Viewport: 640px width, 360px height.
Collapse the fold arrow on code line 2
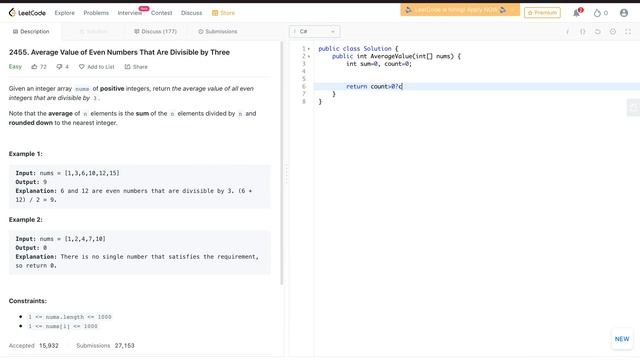[x=309, y=56]
